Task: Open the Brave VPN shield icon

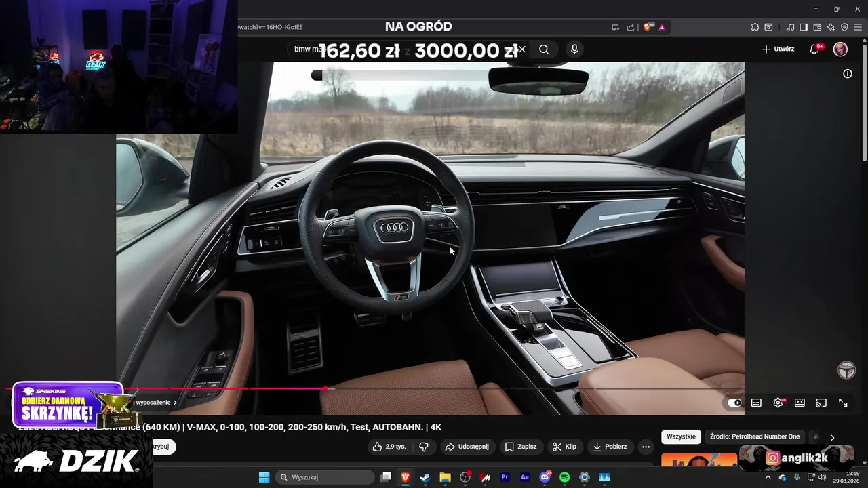Action: pos(844,27)
